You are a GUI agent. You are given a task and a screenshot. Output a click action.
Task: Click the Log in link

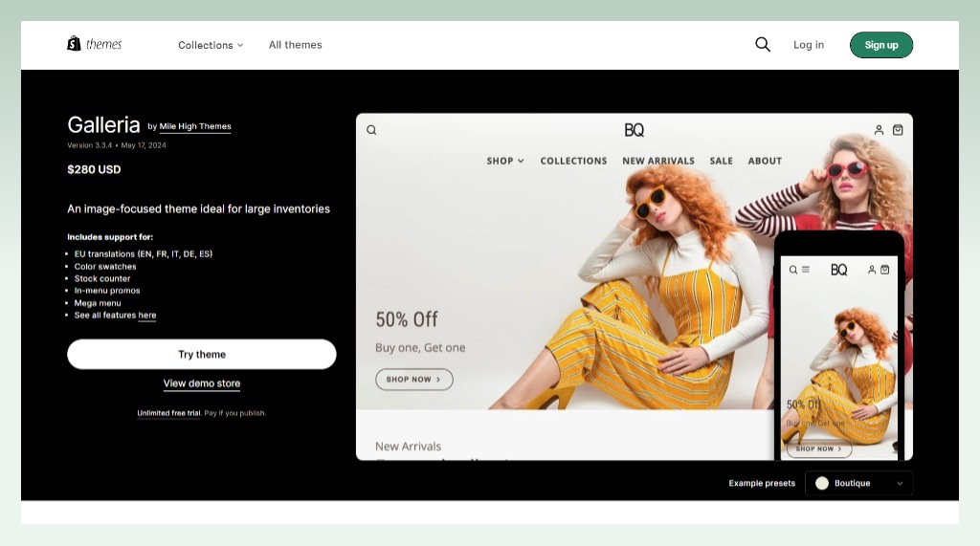coord(808,45)
